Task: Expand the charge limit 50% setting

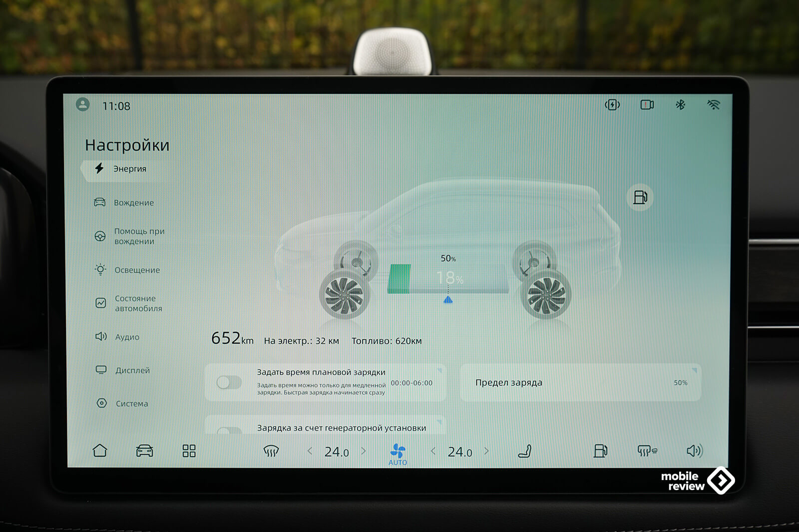Action: [x=580, y=383]
